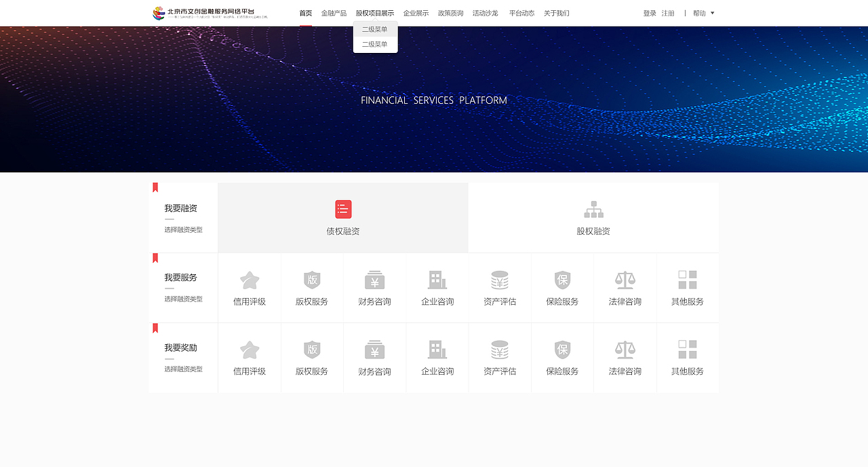
Task: Open 法律咨询 via the scales icon
Action: tap(625, 279)
